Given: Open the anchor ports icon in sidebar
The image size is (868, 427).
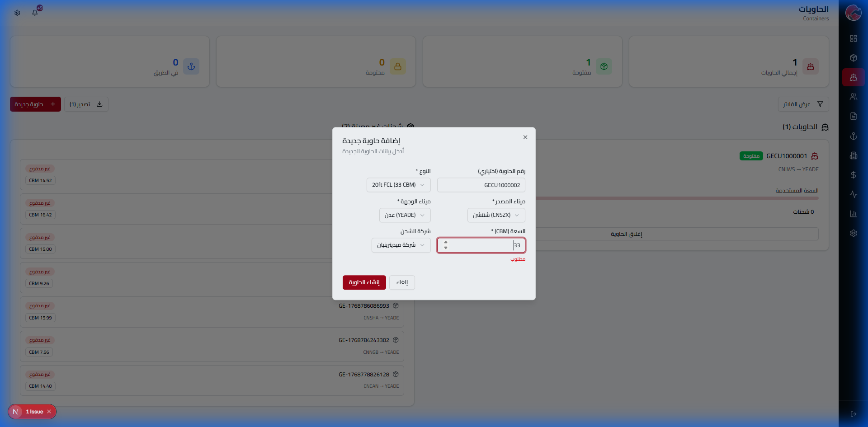Looking at the screenshot, I should pos(853,136).
